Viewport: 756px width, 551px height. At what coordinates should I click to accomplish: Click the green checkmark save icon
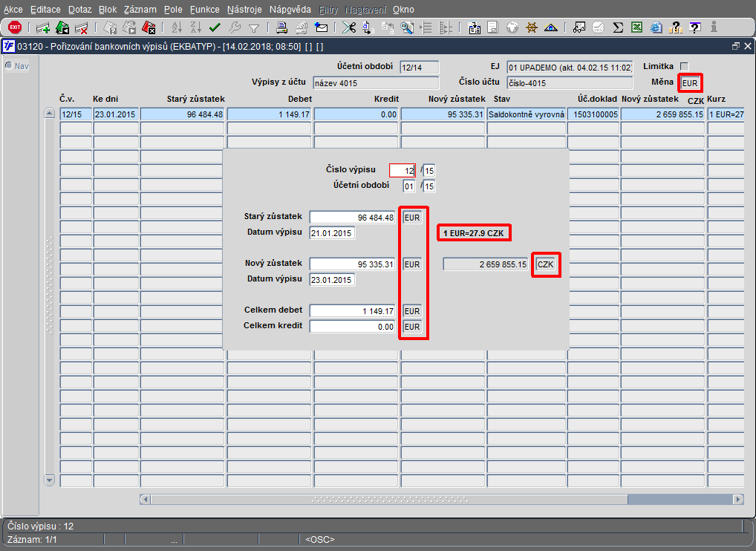click(215, 28)
